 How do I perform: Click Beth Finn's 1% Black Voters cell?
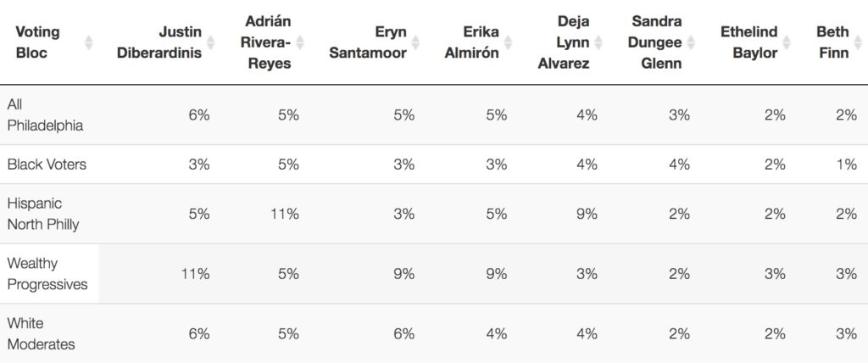(x=845, y=165)
